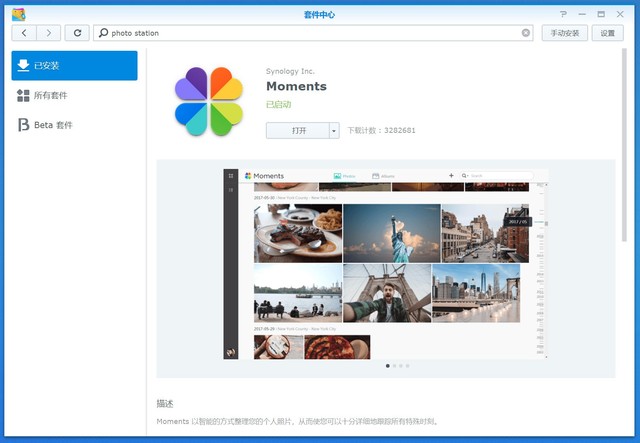Select the third carousel dot
This screenshot has width=640, height=443.
pyautogui.click(x=401, y=366)
